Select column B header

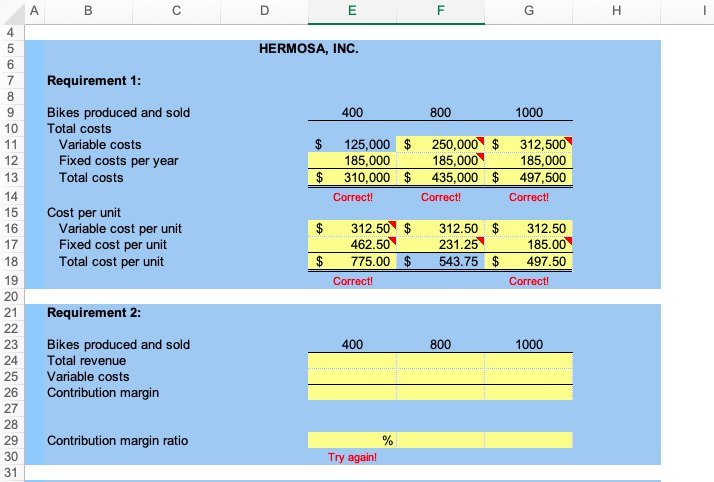pos(88,11)
